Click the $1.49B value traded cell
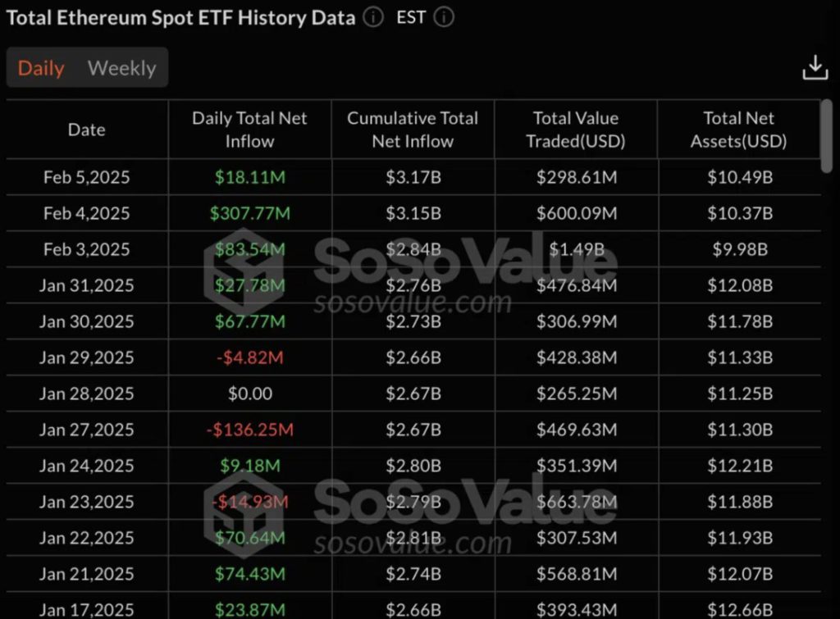 pos(576,249)
